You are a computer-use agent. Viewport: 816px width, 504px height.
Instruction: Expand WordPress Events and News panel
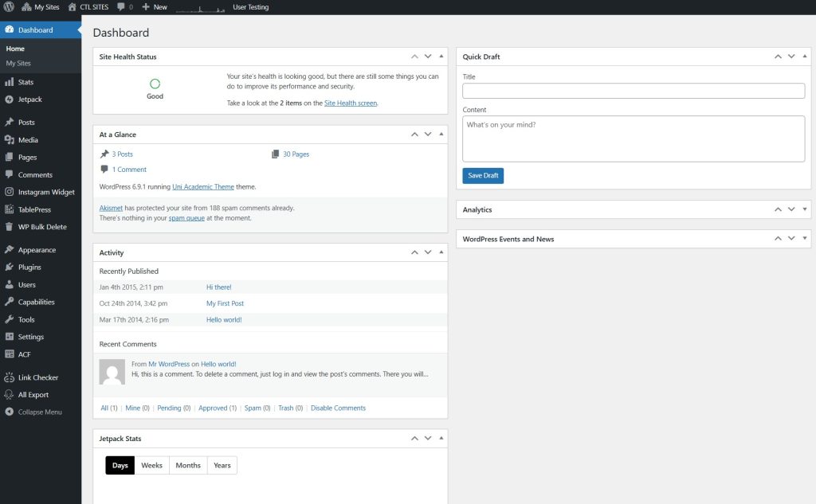[x=805, y=238]
